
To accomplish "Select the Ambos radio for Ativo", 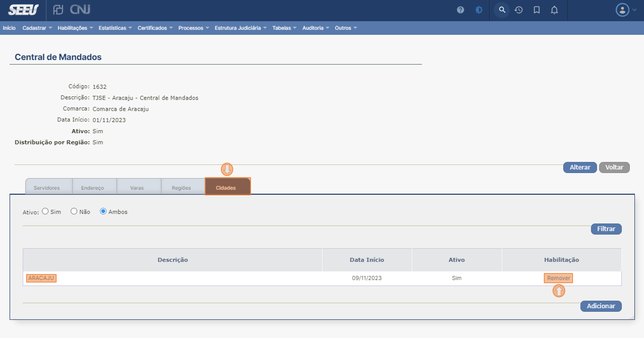I will [103, 211].
